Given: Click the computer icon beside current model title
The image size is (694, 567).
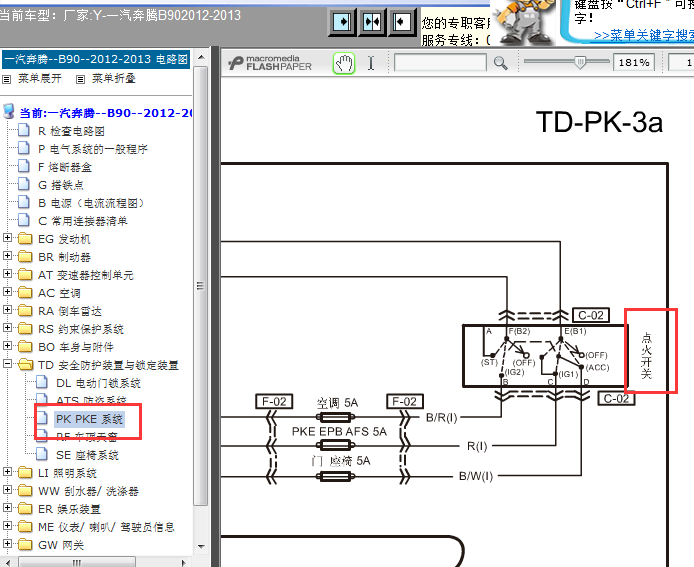Looking at the screenshot, I should (8, 112).
